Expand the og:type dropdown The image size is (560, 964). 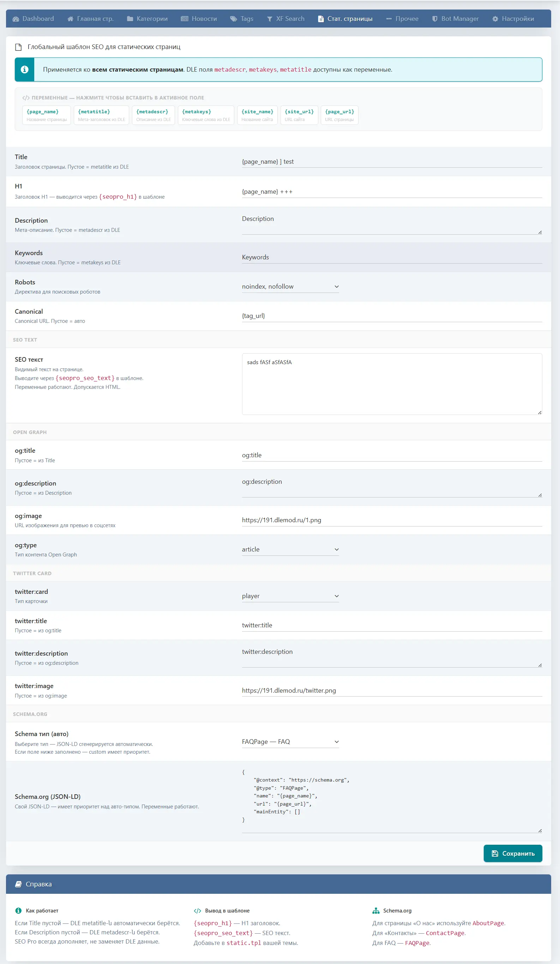coord(290,549)
